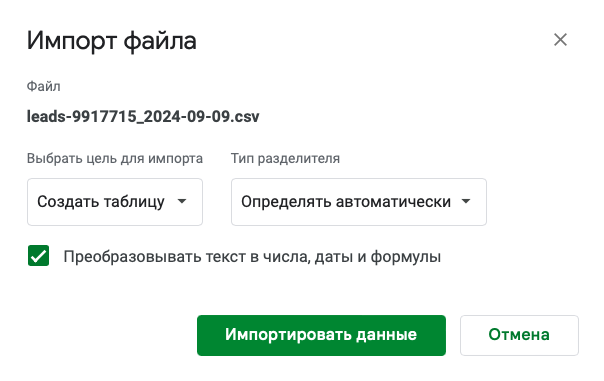This screenshot has width=604, height=381.
Task: Select the Создать таблицу option text
Action: [101, 202]
